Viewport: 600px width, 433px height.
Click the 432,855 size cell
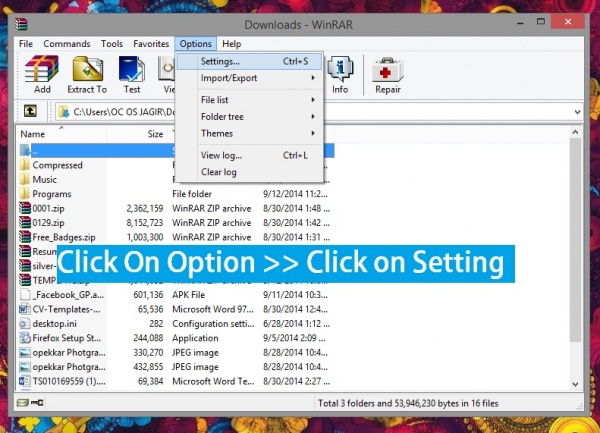pyautogui.click(x=148, y=367)
